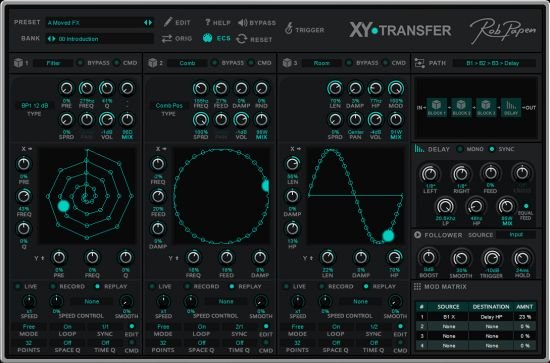Enable Record mode in block 1

(x=53, y=286)
